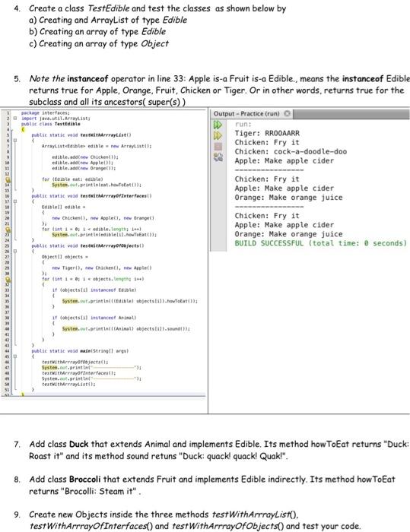Click the 'testWithArrrayOfObjects();' call on line 46

coord(75,362)
